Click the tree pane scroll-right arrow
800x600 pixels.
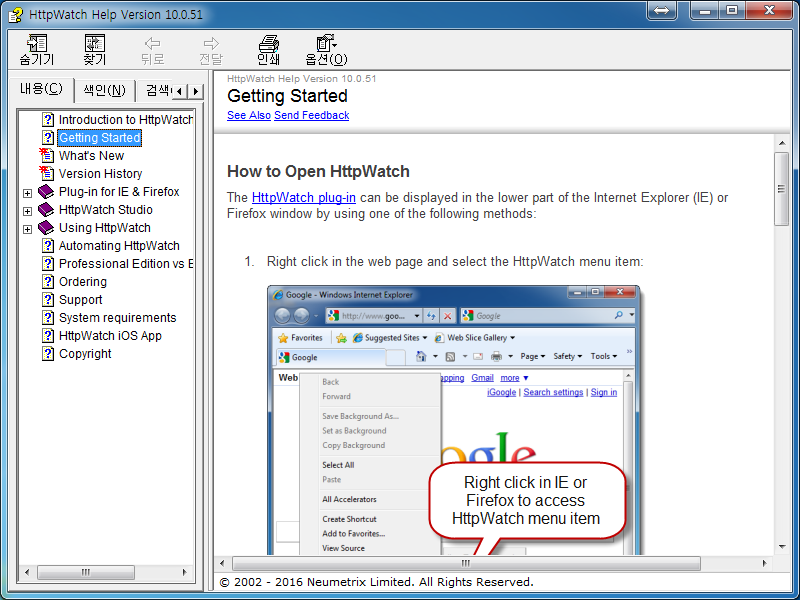185,572
